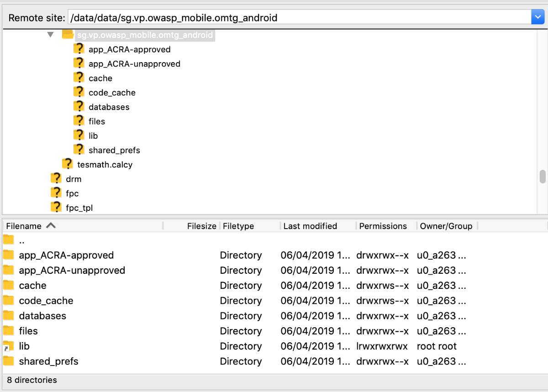Select lib node in the directory tree
Screen dimensions: 548x392
93,136
